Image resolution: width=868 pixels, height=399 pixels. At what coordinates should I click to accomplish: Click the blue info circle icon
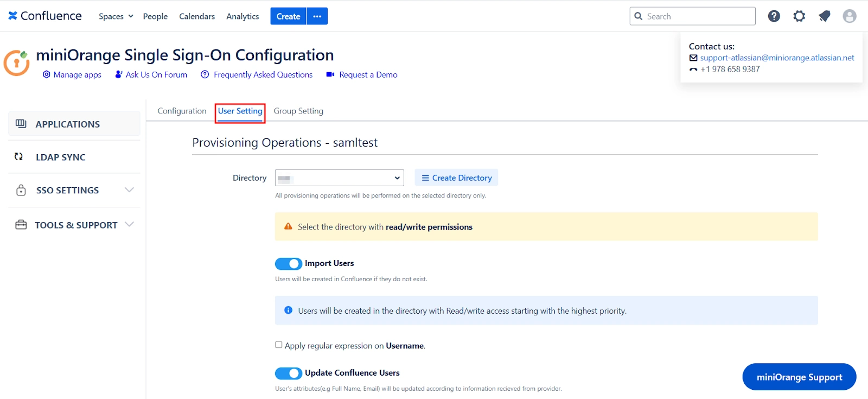point(288,310)
